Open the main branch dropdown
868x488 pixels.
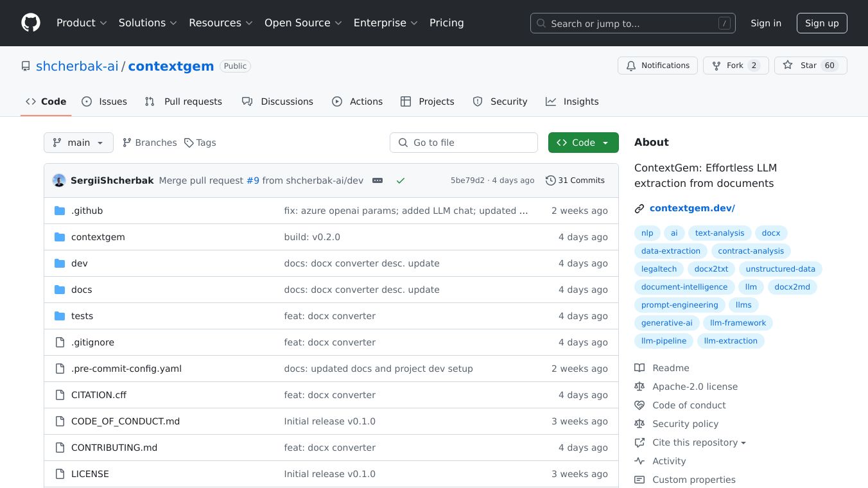pos(78,143)
